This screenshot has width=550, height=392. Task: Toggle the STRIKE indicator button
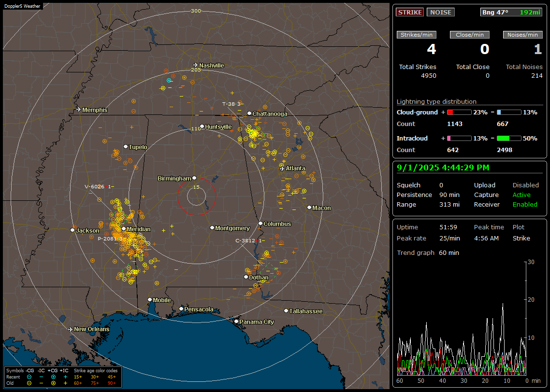[x=410, y=12]
